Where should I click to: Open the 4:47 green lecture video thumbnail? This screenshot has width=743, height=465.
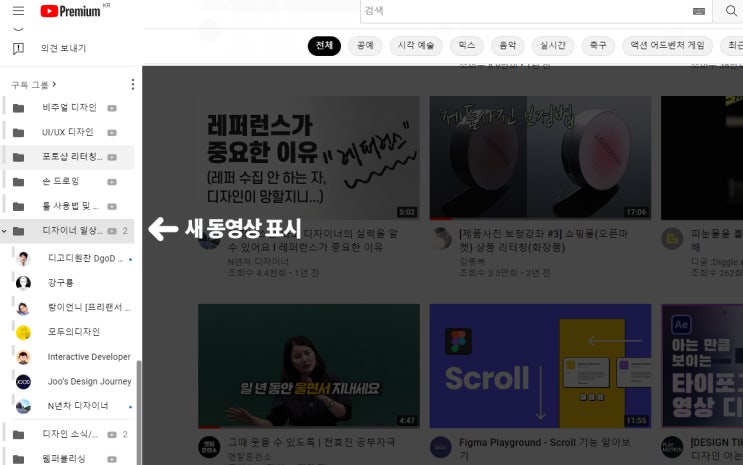coord(309,366)
